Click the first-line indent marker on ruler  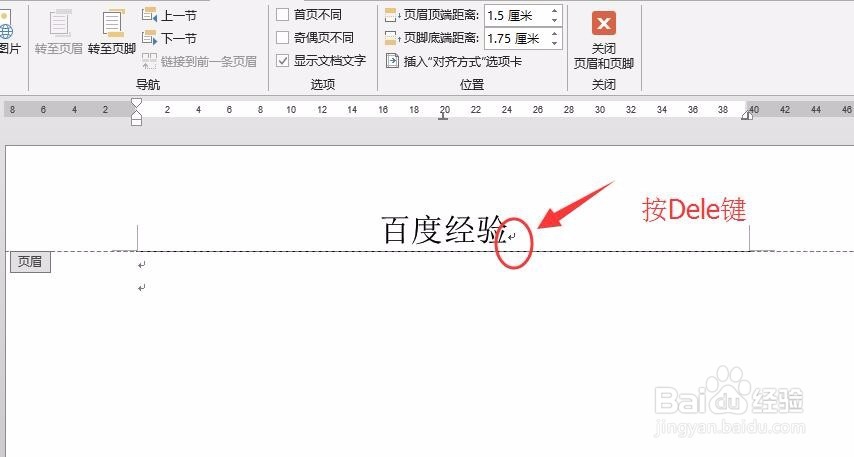136,103
